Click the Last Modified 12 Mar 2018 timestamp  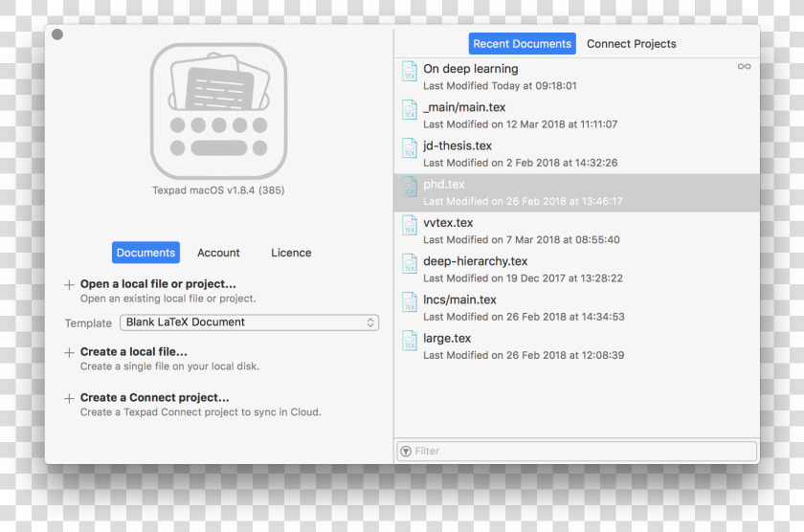point(521,124)
